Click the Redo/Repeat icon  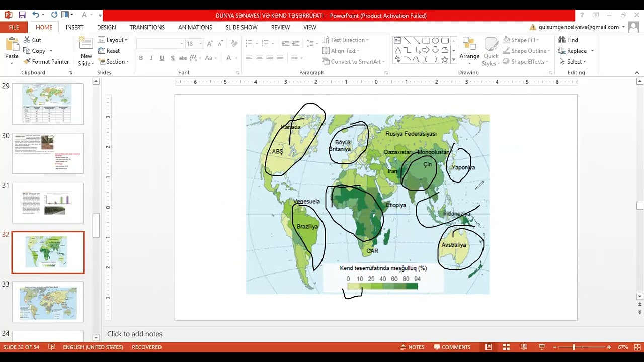tap(54, 15)
